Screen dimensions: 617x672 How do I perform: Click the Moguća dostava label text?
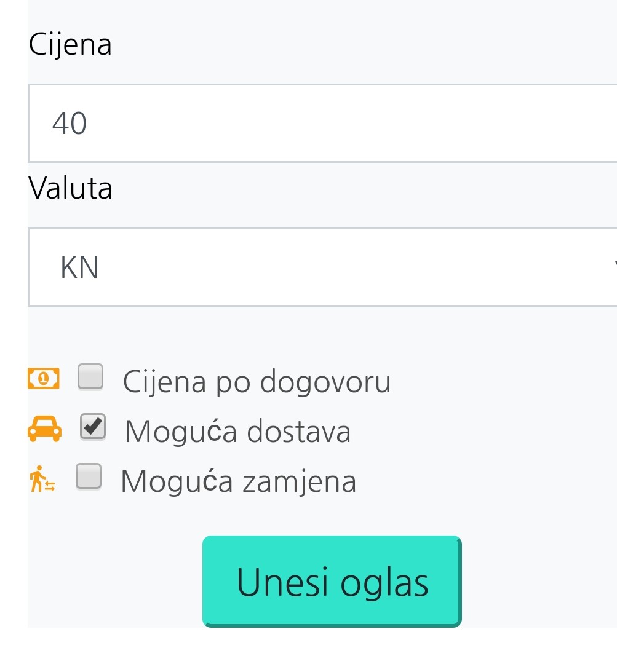pyautogui.click(x=237, y=431)
